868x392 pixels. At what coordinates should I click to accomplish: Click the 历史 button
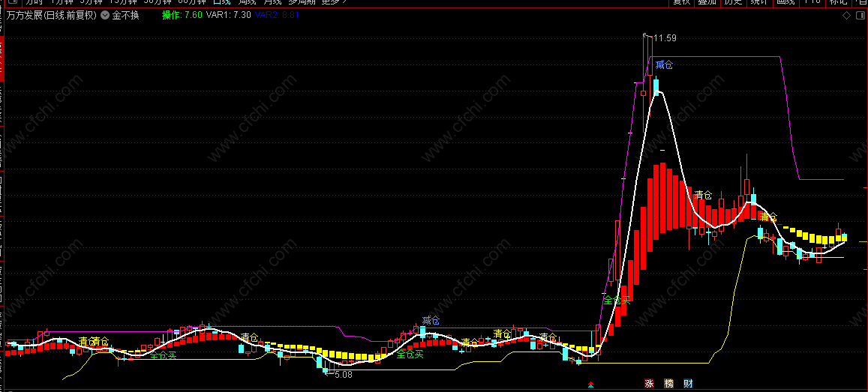[733, 2]
